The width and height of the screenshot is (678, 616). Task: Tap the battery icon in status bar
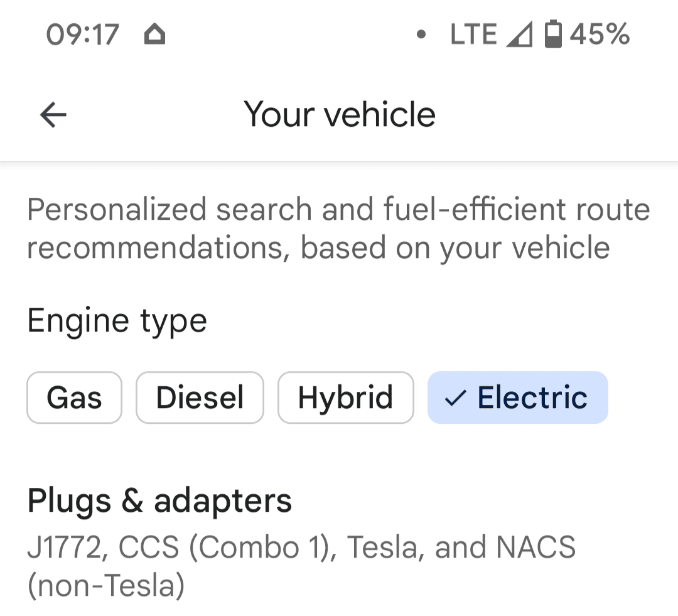pos(552,35)
